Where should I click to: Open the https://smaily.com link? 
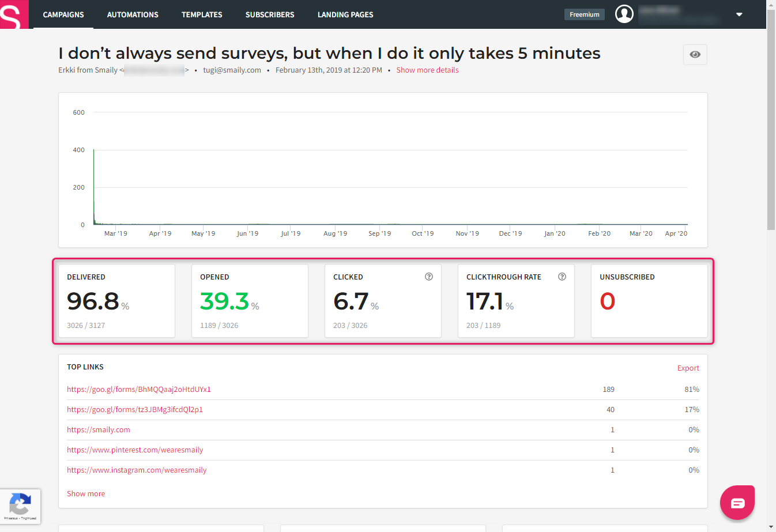pyautogui.click(x=99, y=429)
